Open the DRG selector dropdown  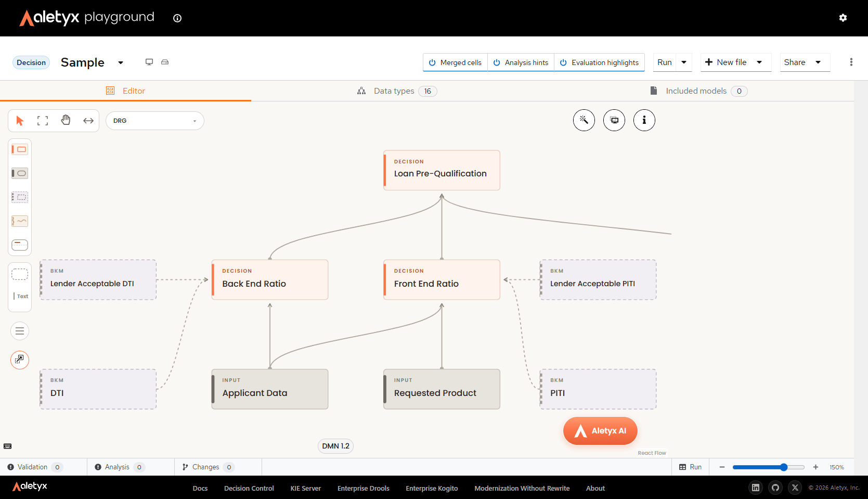pyautogui.click(x=155, y=121)
